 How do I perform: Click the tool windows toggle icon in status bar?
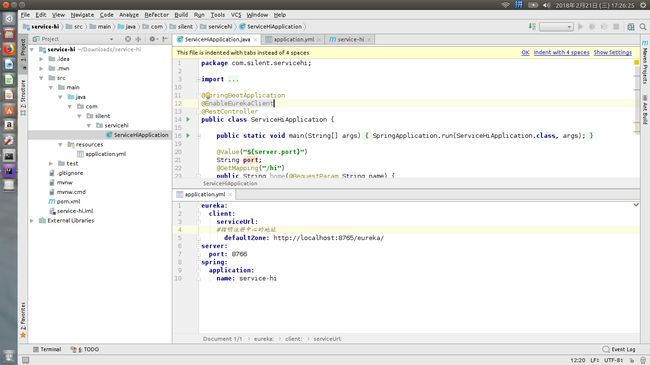click(x=25, y=360)
